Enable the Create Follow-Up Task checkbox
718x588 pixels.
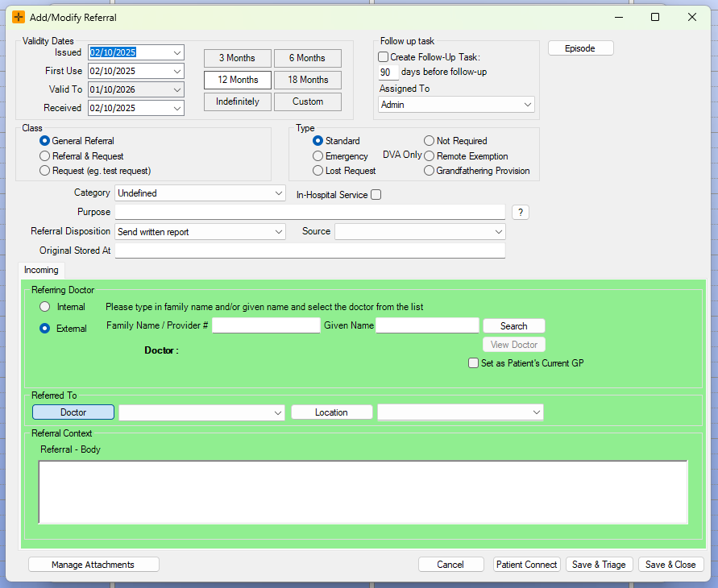[384, 57]
